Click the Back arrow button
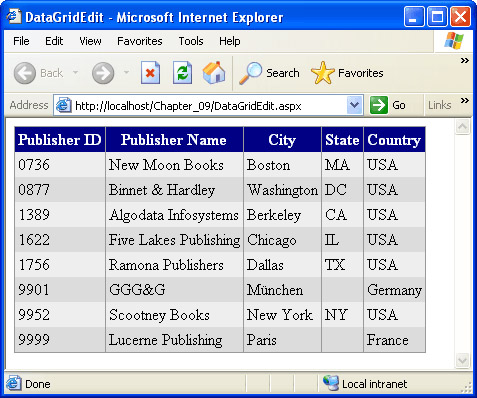The image size is (477, 398). [25, 73]
